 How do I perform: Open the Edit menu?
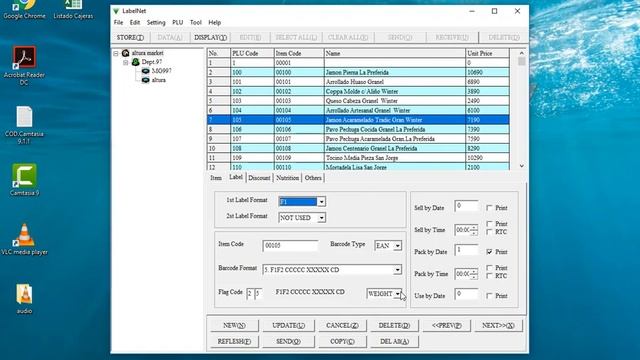[135, 22]
